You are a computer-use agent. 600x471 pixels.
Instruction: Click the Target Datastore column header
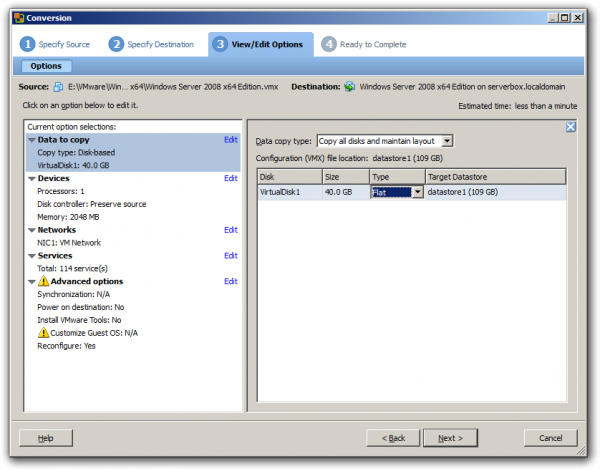point(496,177)
